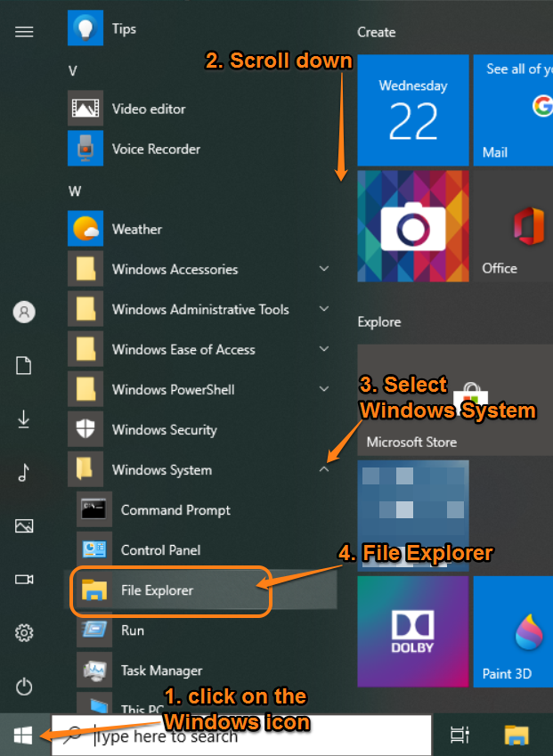The image size is (553, 756).
Task: Launch Video editor from the app list
Action: (200, 109)
